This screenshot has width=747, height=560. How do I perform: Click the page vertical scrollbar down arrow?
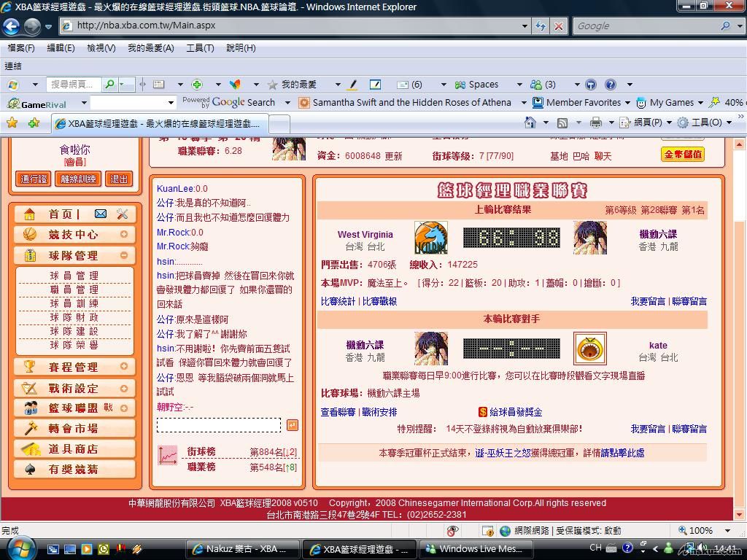pos(740,514)
